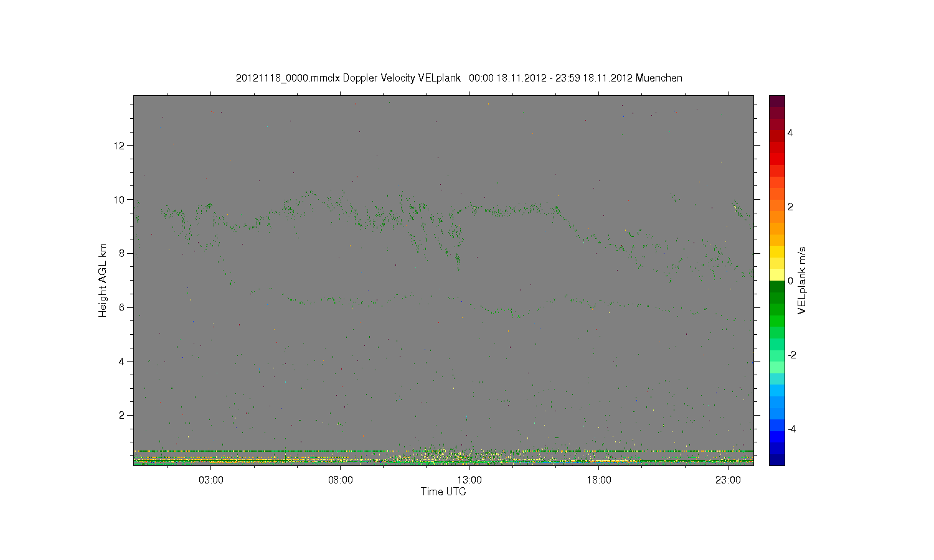Select the 'Height AGL km' axis label
This screenshot has width=934, height=560.
[x=103, y=280]
